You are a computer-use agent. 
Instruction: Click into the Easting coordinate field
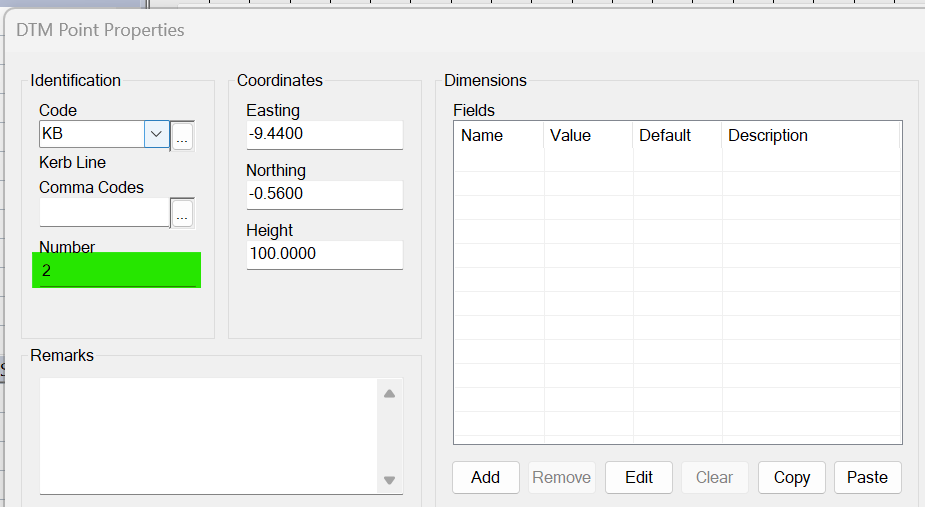click(323, 134)
